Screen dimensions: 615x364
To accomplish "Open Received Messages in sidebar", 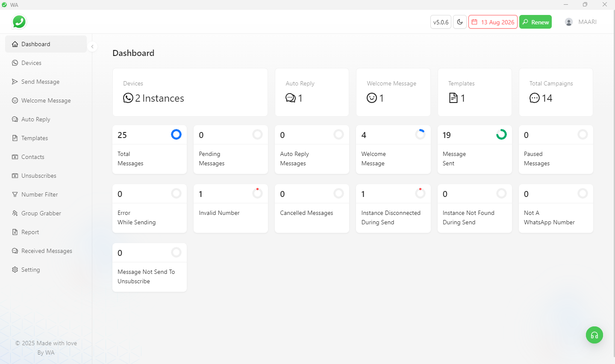I will coord(47,251).
